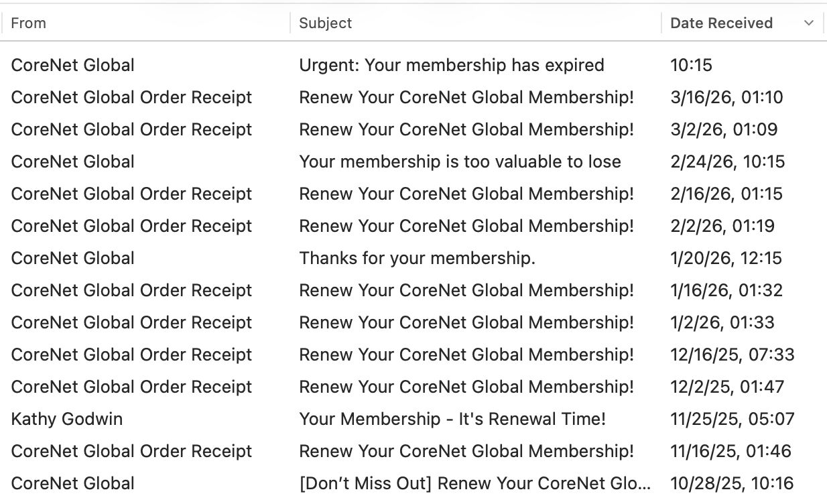827x504 pixels.
Task: Click the Date Received column header
Action: (x=721, y=23)
